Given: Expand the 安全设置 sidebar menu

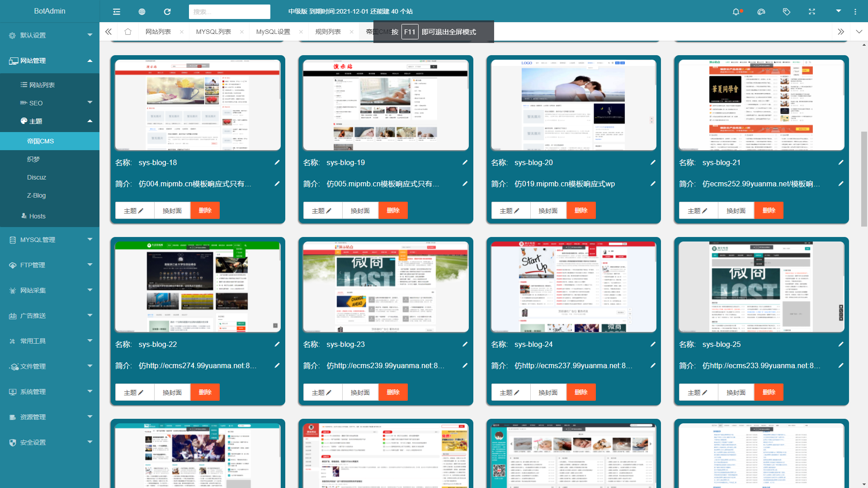Looking at the screenshot, I should pyautogui.click(x=50, y=442).
